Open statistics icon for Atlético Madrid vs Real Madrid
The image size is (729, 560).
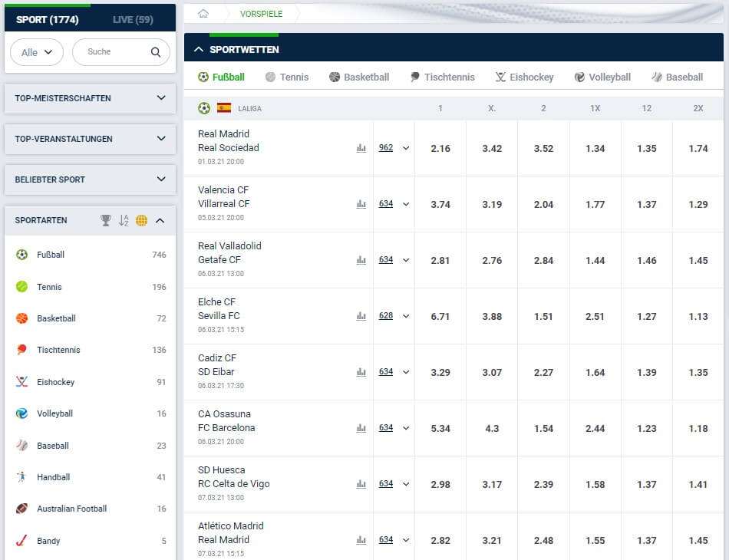click(361, 540)
